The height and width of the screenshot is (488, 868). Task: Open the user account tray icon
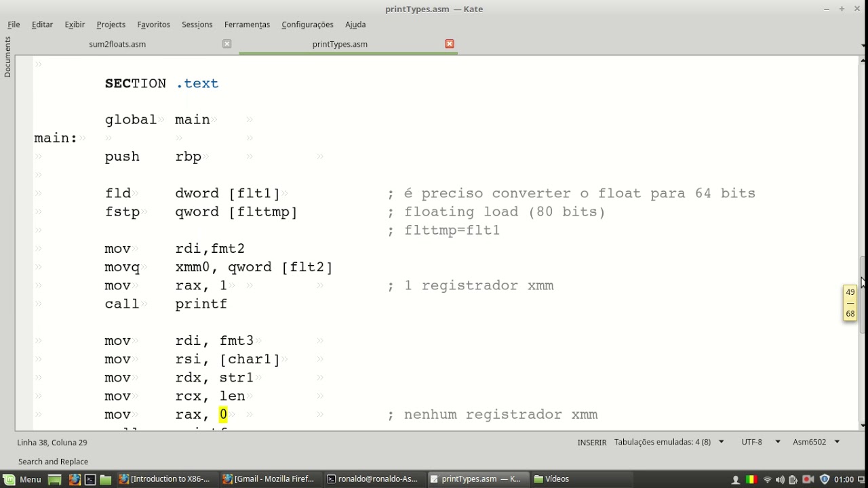[x=736, y=480]
